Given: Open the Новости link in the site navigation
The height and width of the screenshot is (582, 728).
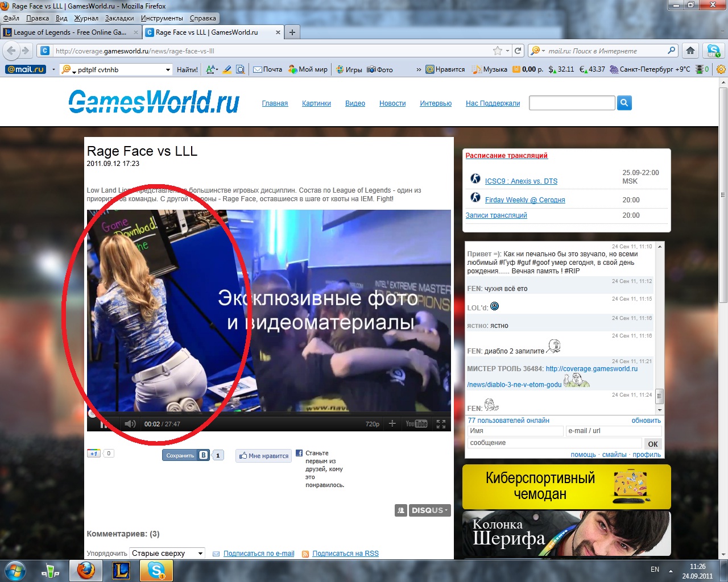Looking at the screenshot, I should coord(392,103).
